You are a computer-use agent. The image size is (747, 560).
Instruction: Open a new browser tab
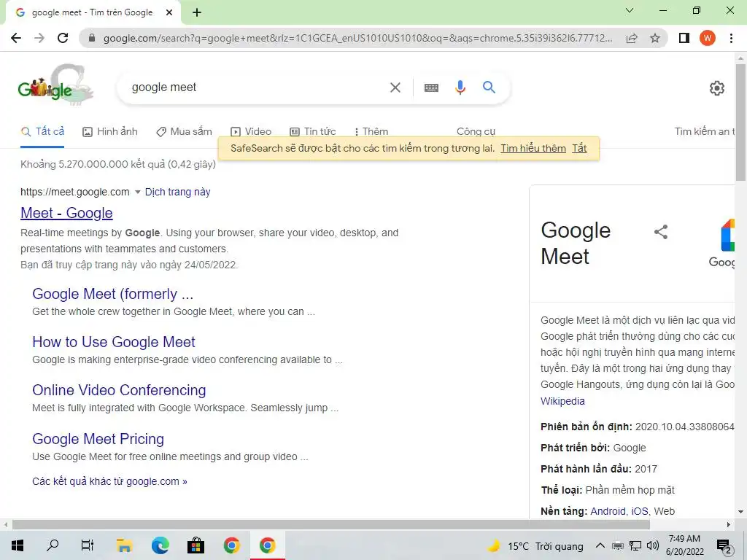[197, 12]
